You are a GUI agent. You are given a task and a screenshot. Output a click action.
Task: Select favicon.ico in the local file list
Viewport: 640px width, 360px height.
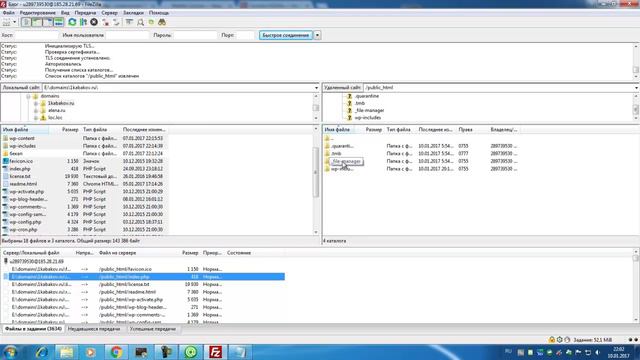point(21,161)
